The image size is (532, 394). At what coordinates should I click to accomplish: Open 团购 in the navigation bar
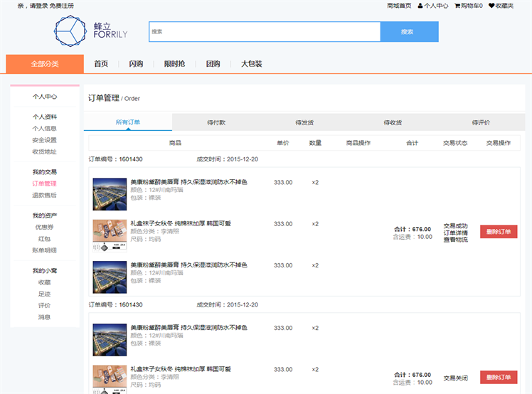point(213,64)
